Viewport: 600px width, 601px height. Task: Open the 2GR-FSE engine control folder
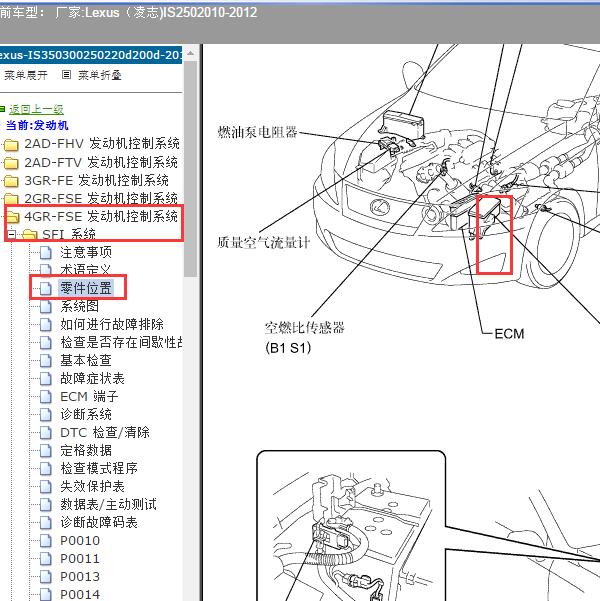101,199
